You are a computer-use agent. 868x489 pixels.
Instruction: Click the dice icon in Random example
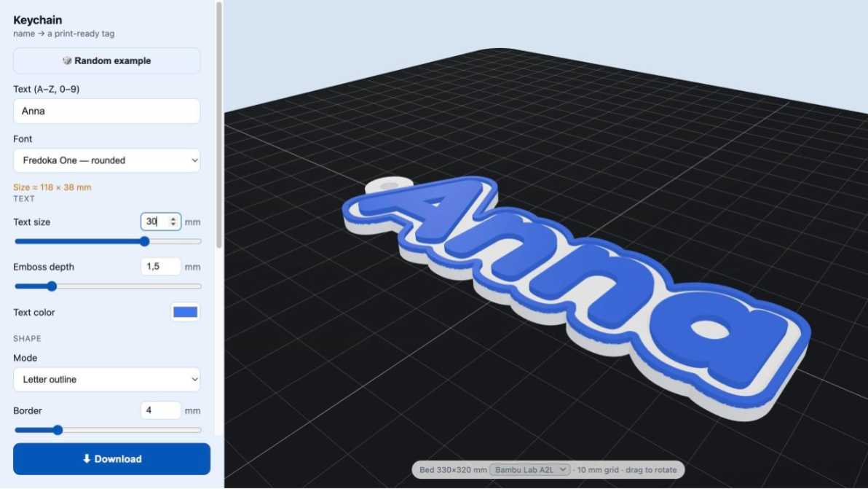[67, 61]
